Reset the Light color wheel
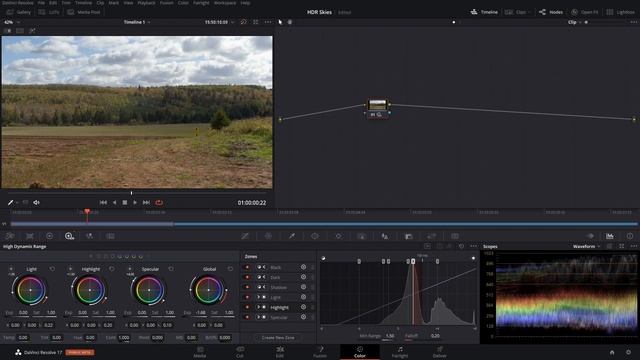This screenshot has height=360, width=640. 52,269
